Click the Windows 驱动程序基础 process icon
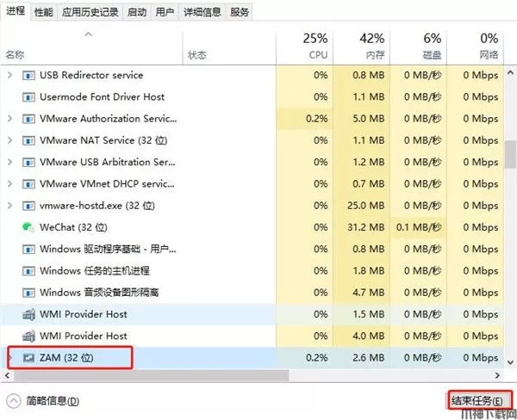 [x=28, y=250]
